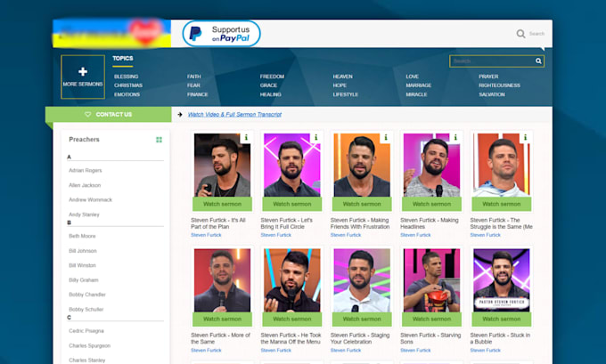Select preacher Adrian Rogers
The height and width of the screenshot is (364, 606).
[86, 170]
